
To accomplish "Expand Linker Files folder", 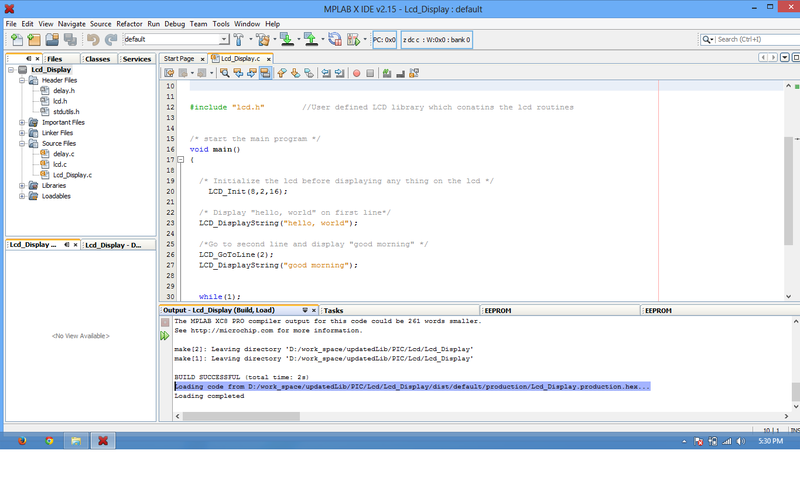I will pyautogui.click(x=22, y=133).
